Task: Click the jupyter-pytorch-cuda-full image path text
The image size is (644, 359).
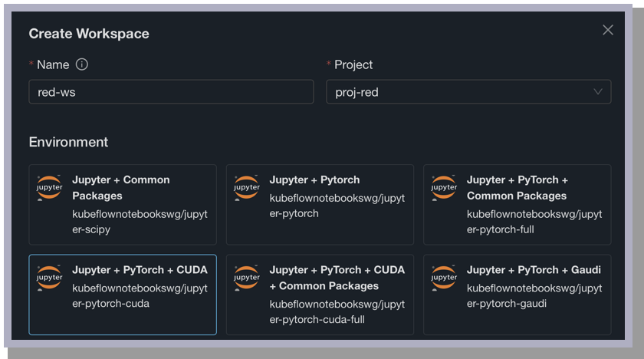Action: coord(337,312)
